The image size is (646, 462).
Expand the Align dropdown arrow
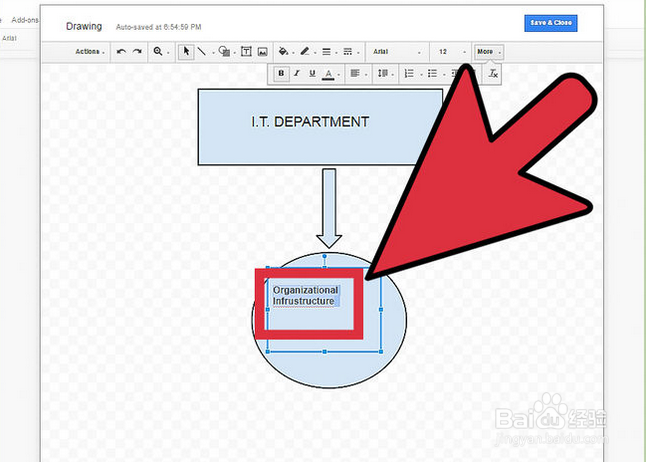coord(366,75)
